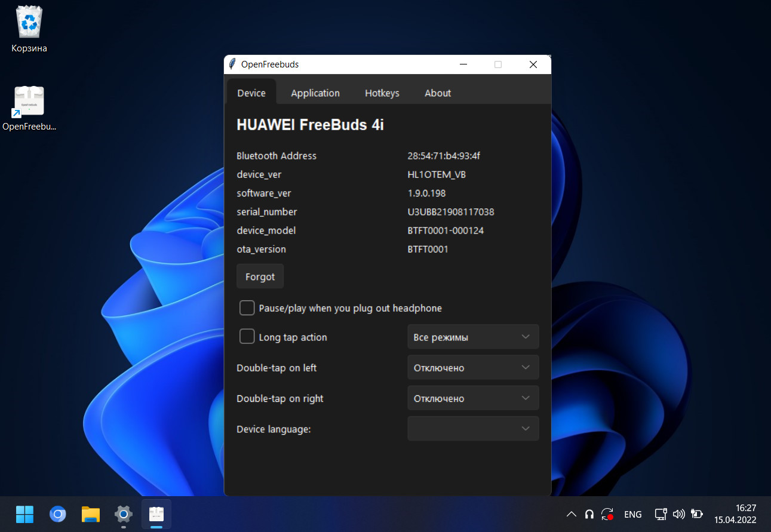Close the OpenFreebuds window
Screen dimensions: 771x532
533,64
